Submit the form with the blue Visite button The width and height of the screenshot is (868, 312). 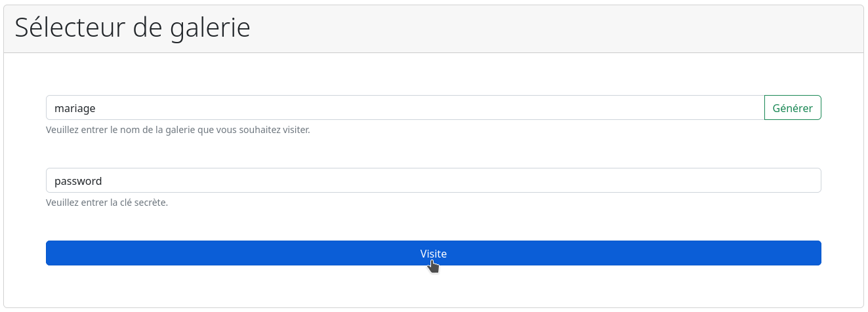tap(434, 253)
